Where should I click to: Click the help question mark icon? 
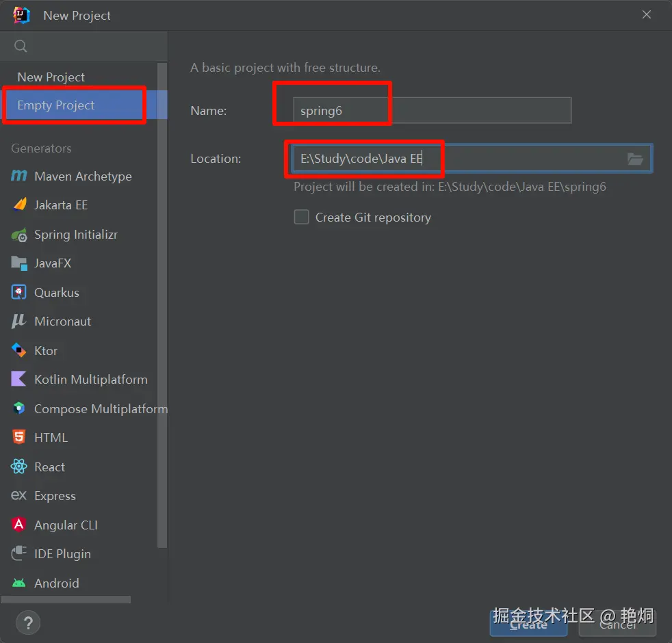coord(28,622)
